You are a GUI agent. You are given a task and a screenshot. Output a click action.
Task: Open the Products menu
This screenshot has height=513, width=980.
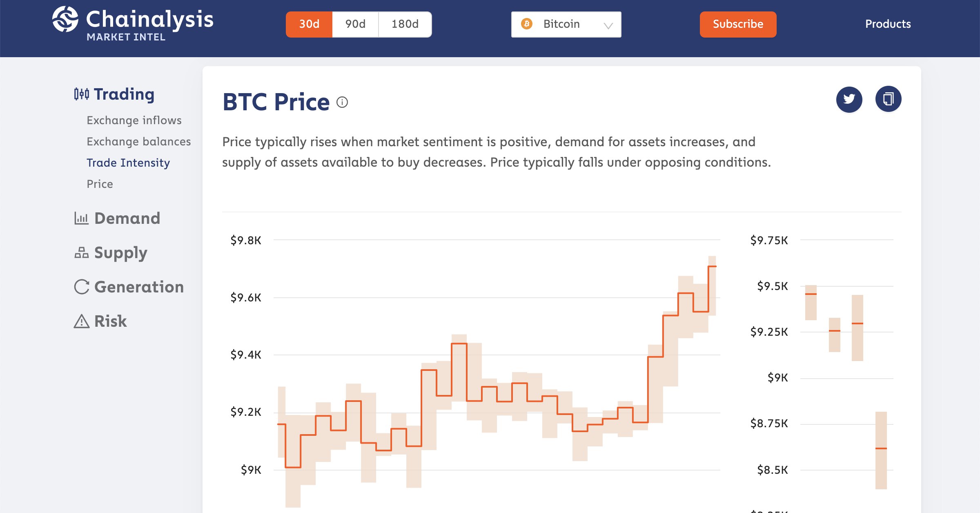coord(888,24)
